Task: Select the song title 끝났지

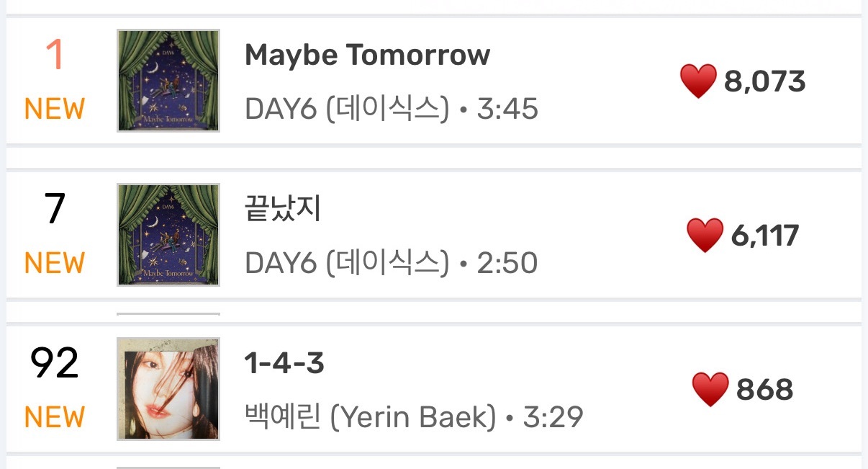Action: coord(283,209)
